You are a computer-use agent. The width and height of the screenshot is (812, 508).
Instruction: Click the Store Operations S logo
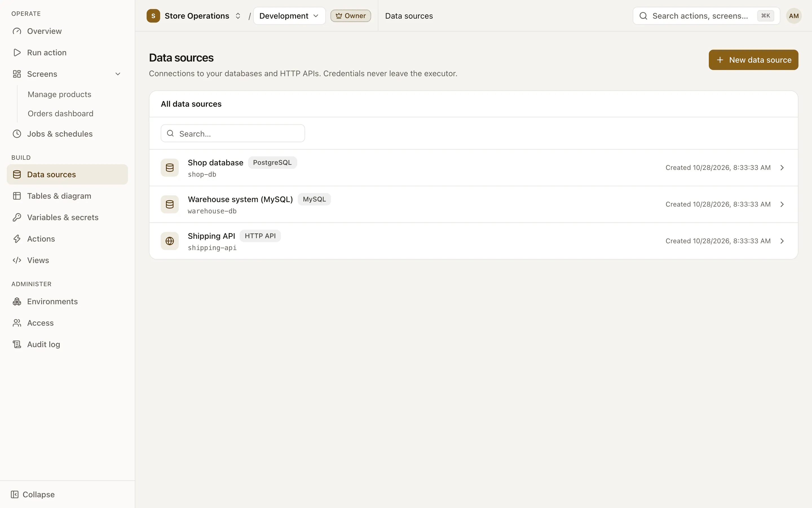[x=153, y=16]
